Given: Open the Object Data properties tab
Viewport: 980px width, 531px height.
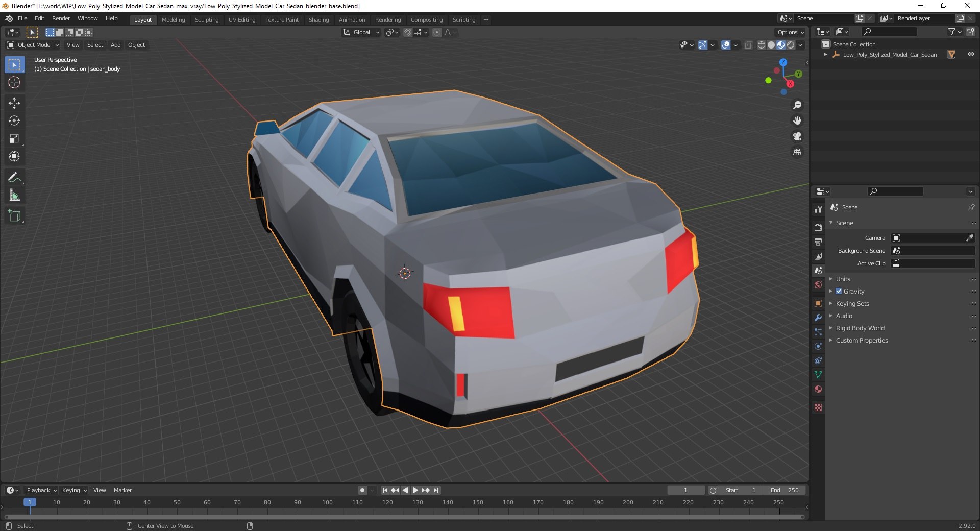Looking at the screenshot, I should point(818,375).
